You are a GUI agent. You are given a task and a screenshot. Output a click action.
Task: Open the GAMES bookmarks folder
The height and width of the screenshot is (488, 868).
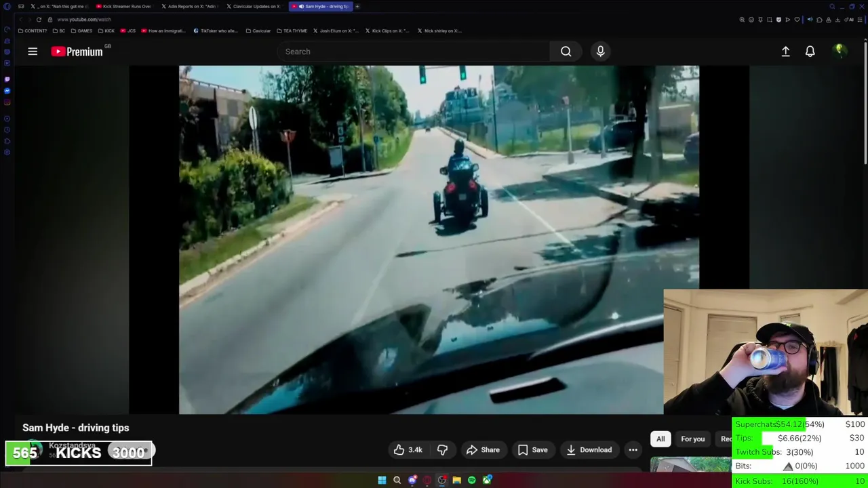(x=81, y=30)
